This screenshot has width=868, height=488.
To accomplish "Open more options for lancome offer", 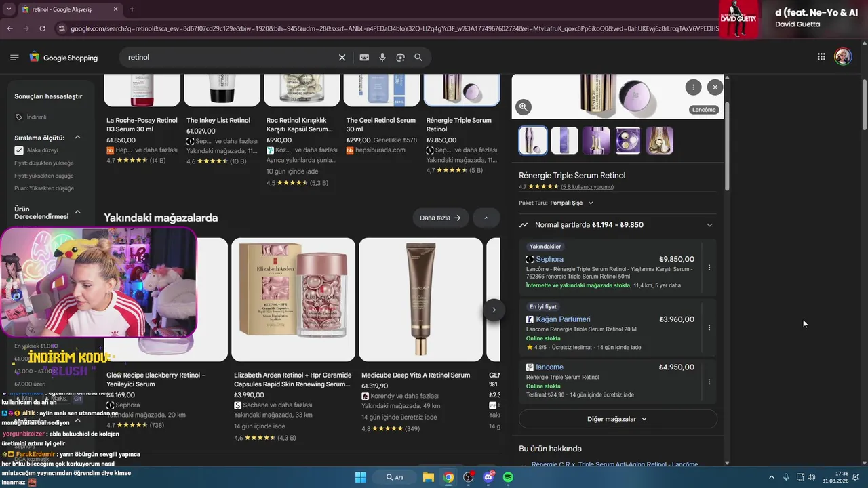I will [709, 382].
